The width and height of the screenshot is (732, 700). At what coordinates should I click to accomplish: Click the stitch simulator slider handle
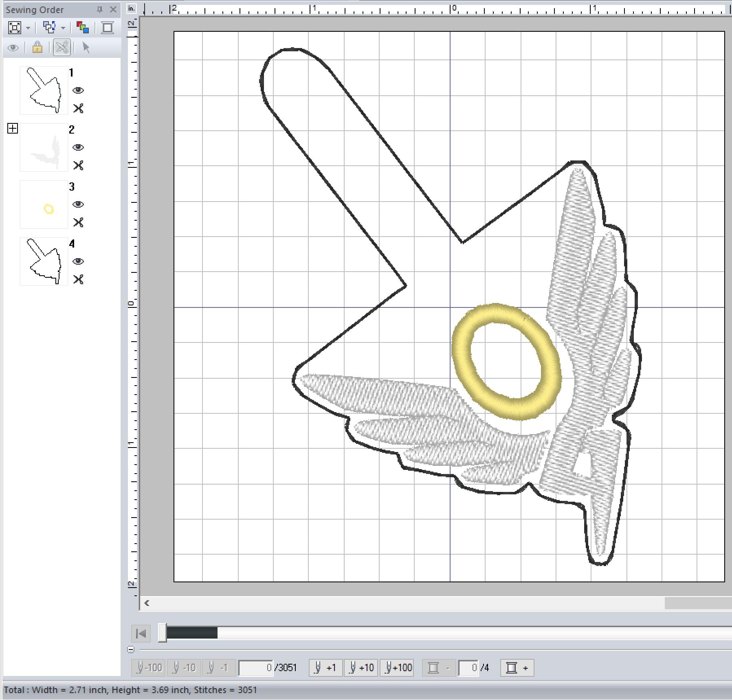pos(162,633)
